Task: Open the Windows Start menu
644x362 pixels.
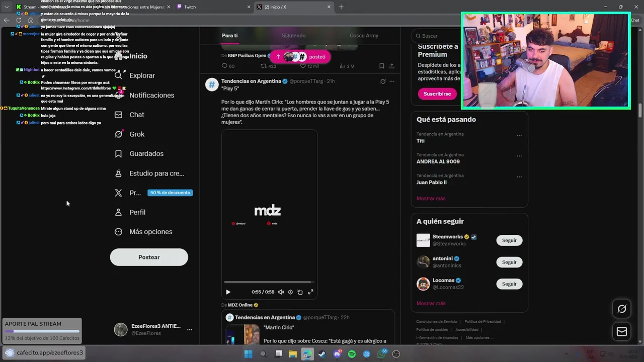Action: click(x=248, y=354)
